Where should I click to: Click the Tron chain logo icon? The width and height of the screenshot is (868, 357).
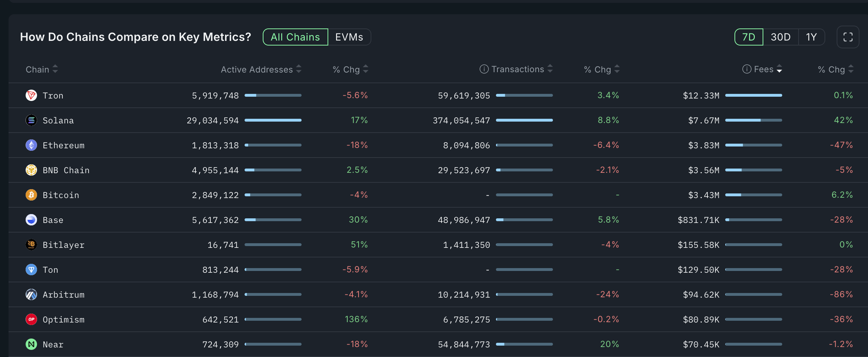31,95
